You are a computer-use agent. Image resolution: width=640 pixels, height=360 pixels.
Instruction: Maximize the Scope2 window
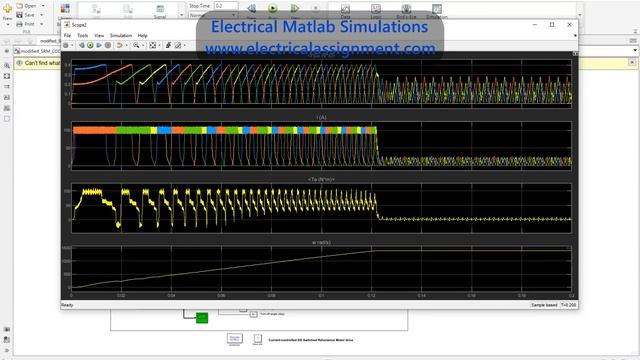point(552,25)
